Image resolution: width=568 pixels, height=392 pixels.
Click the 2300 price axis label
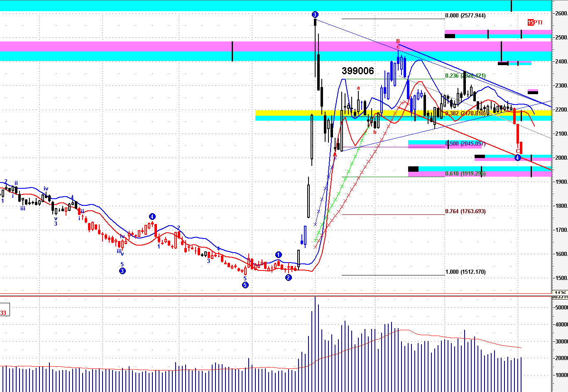(x=561, y=85)
